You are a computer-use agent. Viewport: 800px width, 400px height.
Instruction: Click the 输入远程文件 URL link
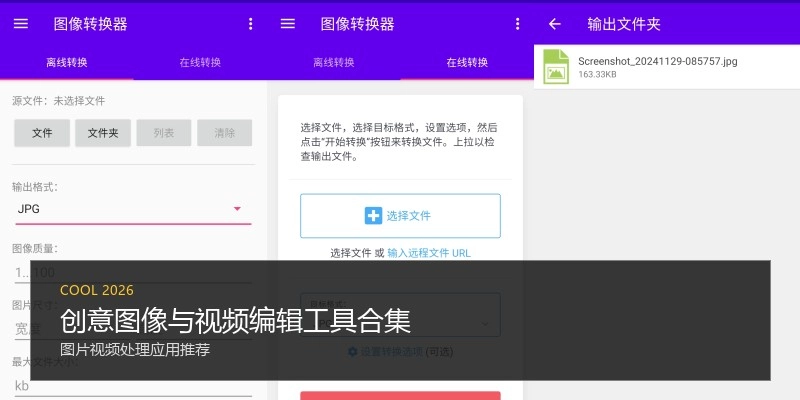point(429,253)
